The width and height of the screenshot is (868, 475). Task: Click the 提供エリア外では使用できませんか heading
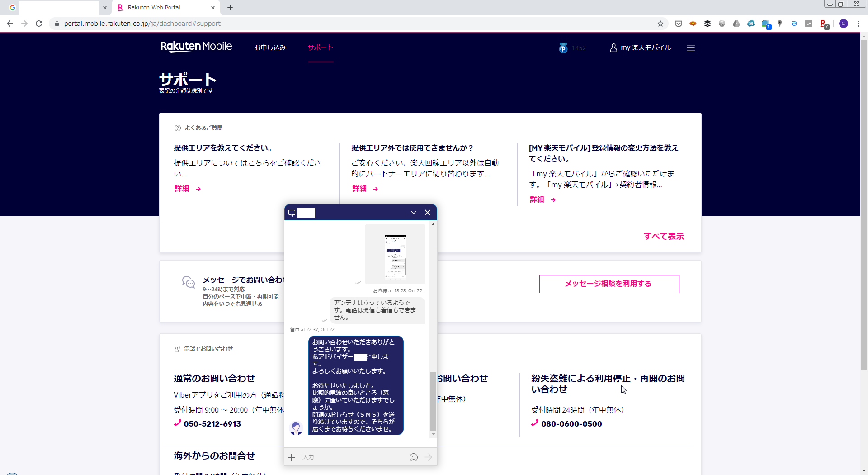(413, 148)
